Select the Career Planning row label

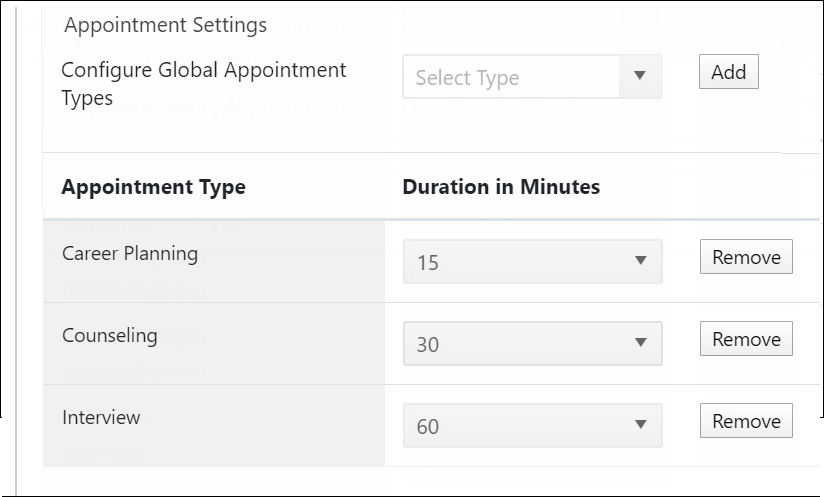pos(130,254)
